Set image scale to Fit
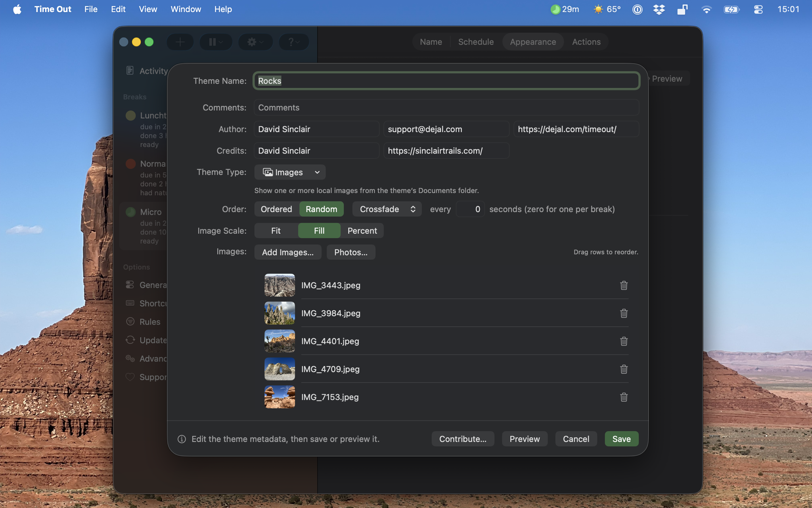812x508 pixels. (276, 231)
